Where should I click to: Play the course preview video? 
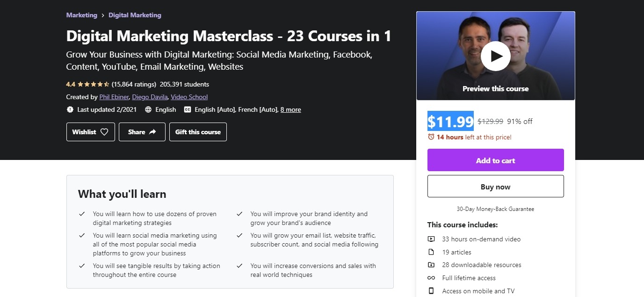[x=495, y=56]
